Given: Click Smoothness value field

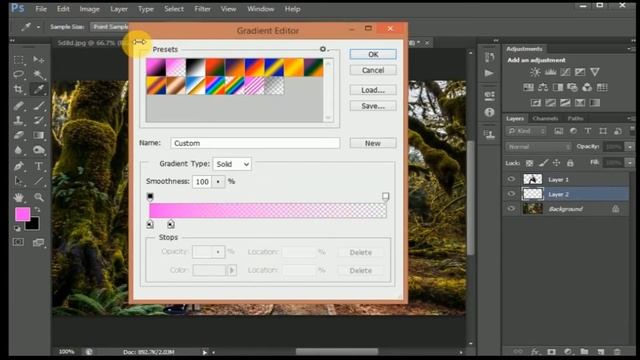Looking at the screenshot, I should coord(202,182).
